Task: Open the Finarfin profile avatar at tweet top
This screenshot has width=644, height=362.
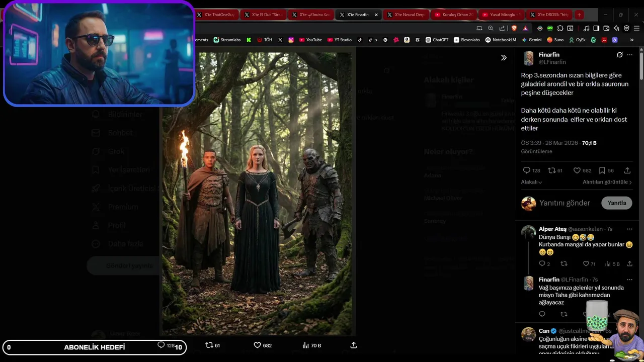Action: click(x=528, y=58)
